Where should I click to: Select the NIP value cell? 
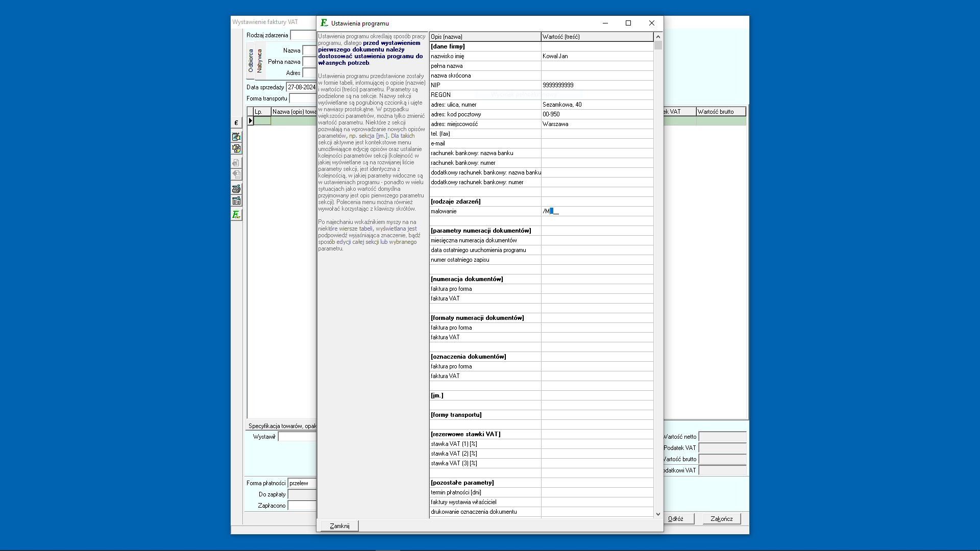click(596, 85)
